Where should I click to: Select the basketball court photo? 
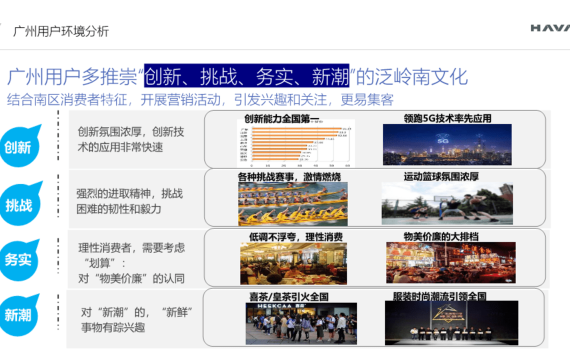(447, 203)
